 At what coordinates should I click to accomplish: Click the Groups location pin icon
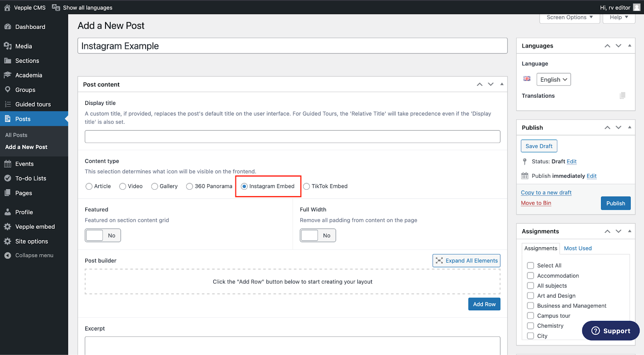click(8, 90)
